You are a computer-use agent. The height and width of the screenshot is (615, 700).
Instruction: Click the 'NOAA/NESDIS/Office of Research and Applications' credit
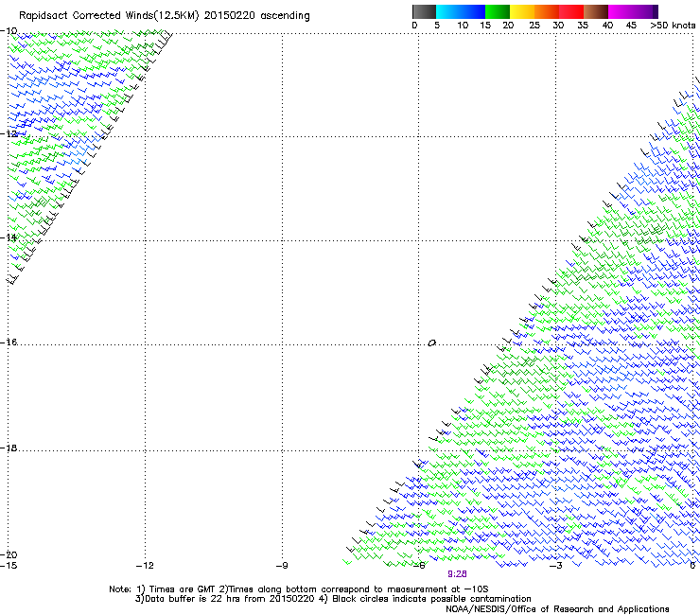click(x=557, y=609)
